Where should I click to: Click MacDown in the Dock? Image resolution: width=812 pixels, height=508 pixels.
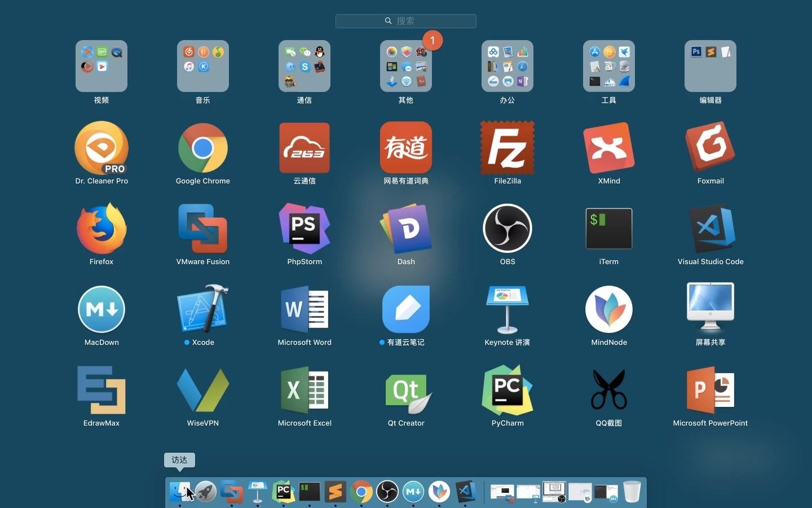[413, 492]
